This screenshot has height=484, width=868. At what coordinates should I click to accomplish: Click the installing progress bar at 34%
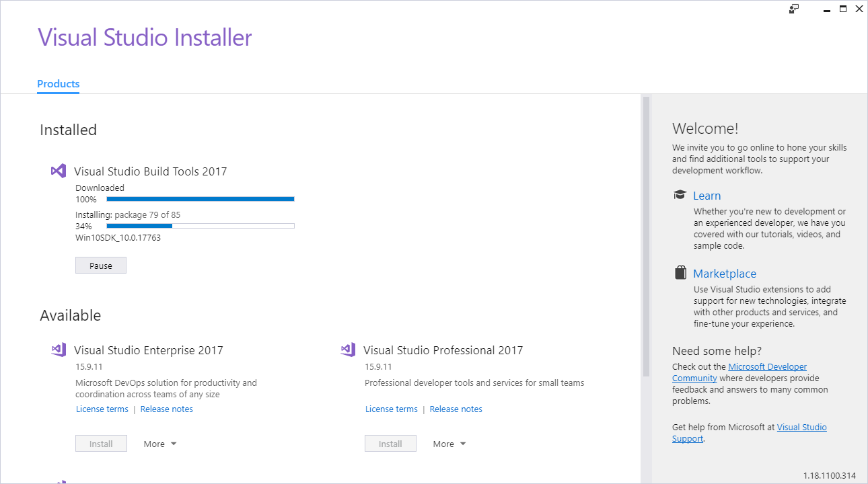pos(200,226)
